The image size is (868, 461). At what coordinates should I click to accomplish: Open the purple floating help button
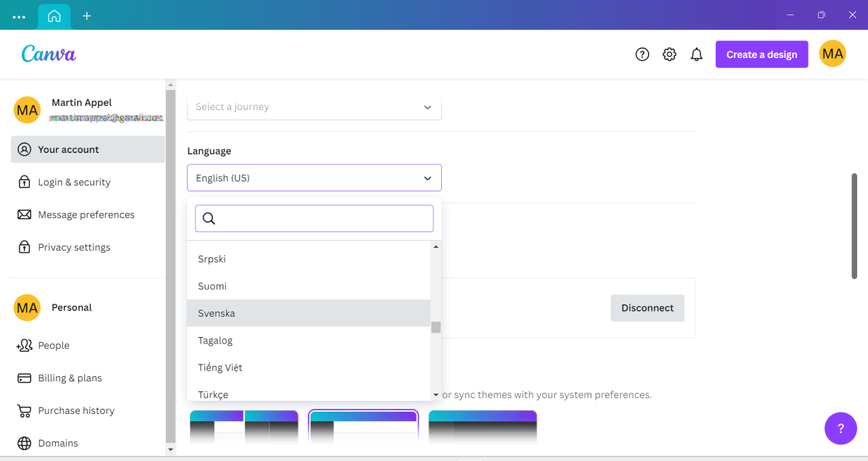pos(840,428)
